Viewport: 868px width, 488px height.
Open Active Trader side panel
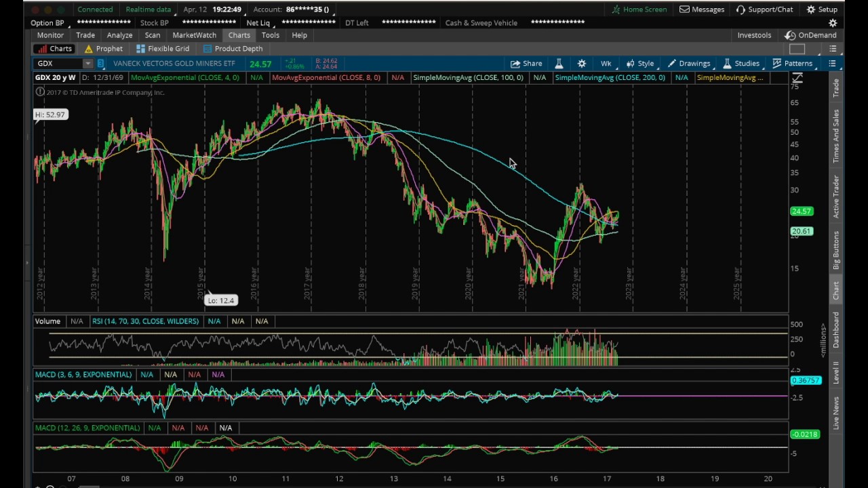[836, 197]
